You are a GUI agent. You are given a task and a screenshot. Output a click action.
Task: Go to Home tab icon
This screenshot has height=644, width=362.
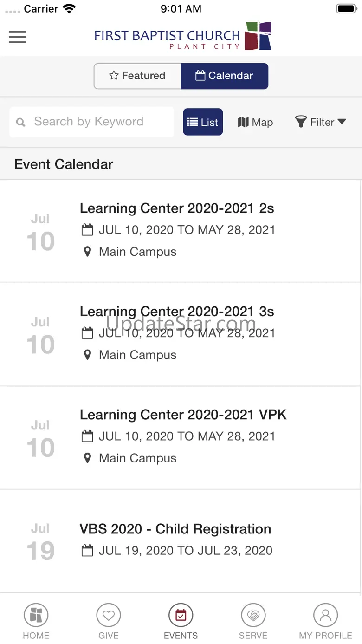click(x=36, y=616)
